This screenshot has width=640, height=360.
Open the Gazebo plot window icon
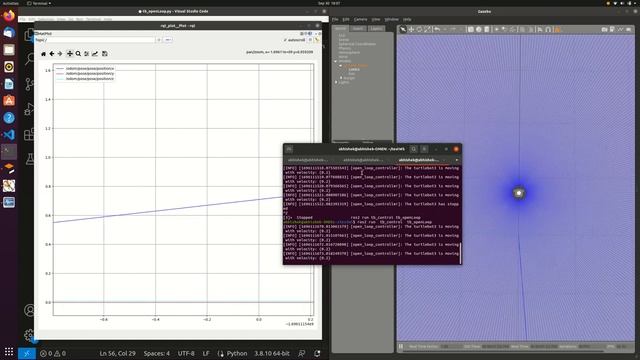[620, 29]
